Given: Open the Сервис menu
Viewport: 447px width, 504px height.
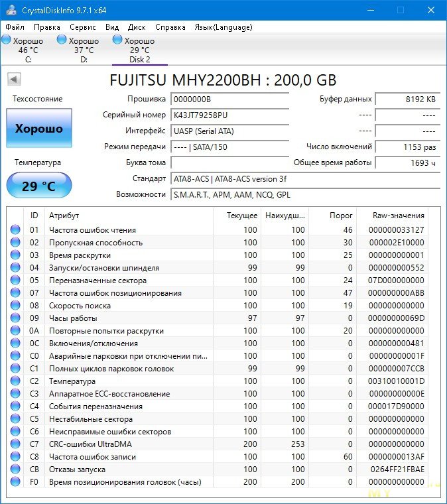Looking at the screenshot, I should [x=83, y=27].
